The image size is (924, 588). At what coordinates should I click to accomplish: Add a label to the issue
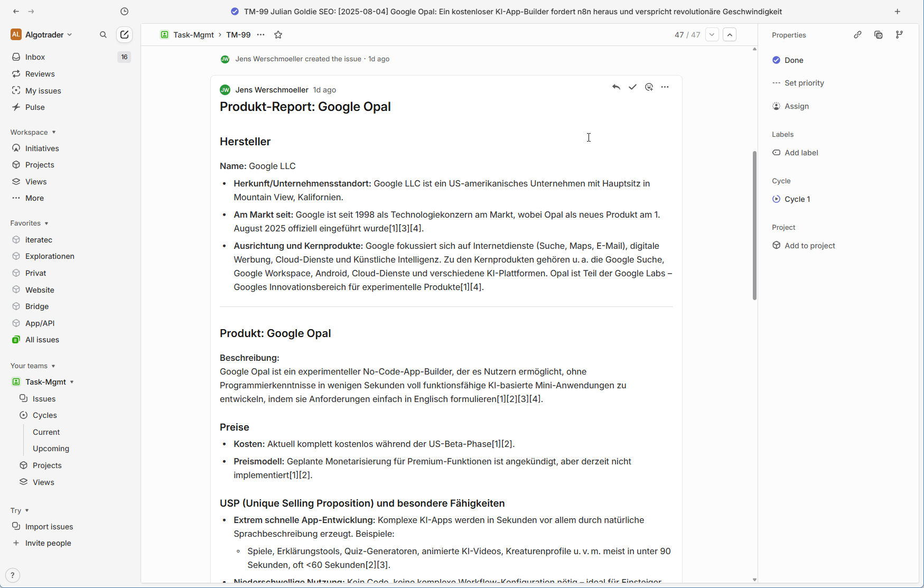[x=795, y=153]
